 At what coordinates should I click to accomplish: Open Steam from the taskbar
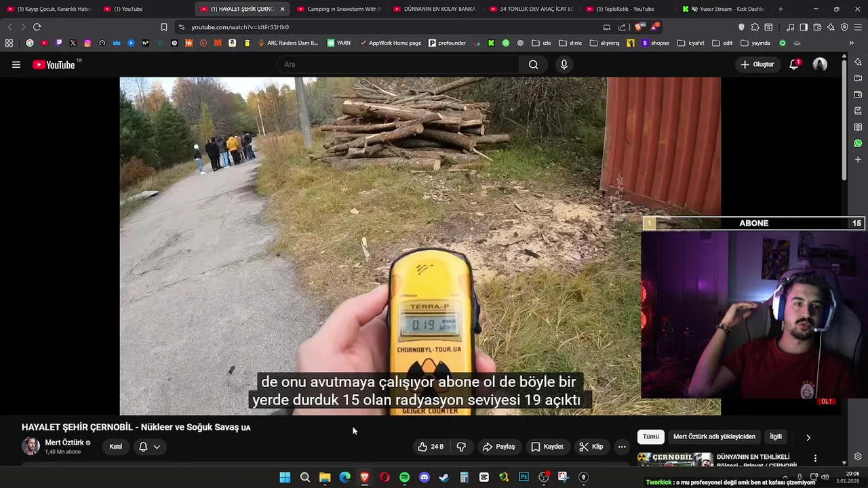click(444, 477)
